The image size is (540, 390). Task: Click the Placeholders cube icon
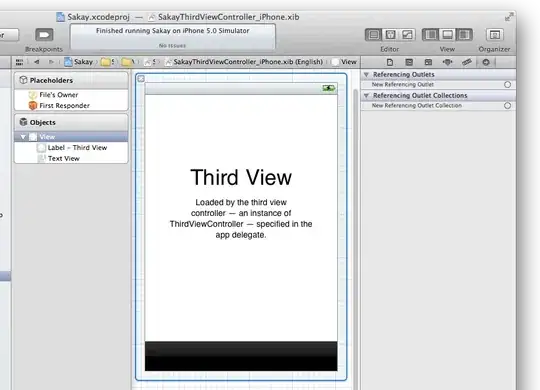pos(23,80)
